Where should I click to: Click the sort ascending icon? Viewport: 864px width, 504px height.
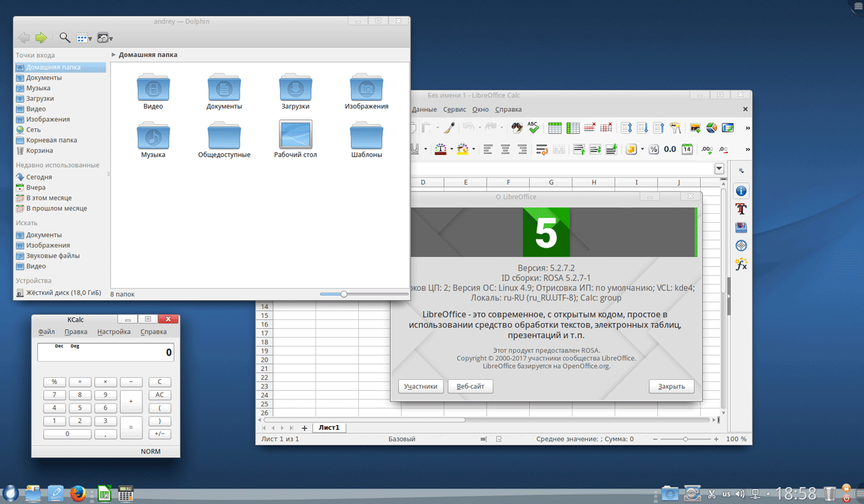tap(642, 128)
